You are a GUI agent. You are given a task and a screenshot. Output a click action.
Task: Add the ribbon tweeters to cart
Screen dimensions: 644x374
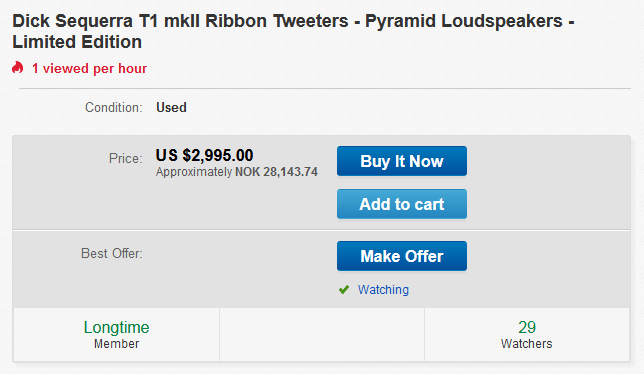click(402, 204)
